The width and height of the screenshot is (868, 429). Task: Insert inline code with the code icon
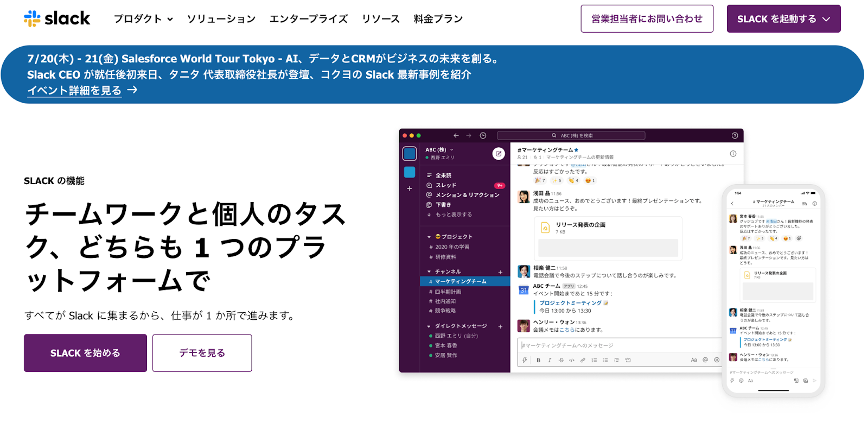[x=572, y=360]
